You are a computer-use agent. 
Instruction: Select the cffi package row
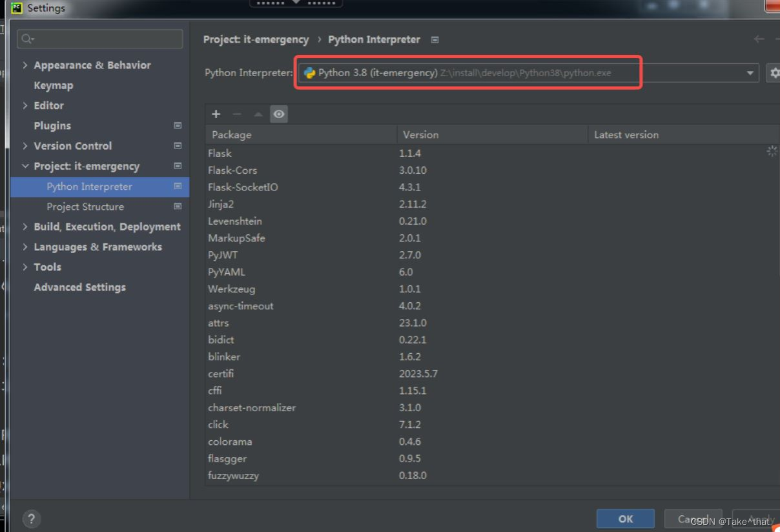point(493,391)
